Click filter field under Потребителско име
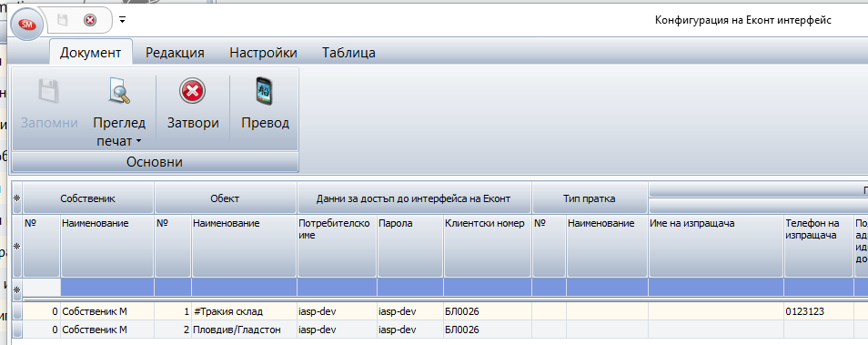The height and width of the screenshot is (345, 868). pyautogui.click(x=338, y=288)
